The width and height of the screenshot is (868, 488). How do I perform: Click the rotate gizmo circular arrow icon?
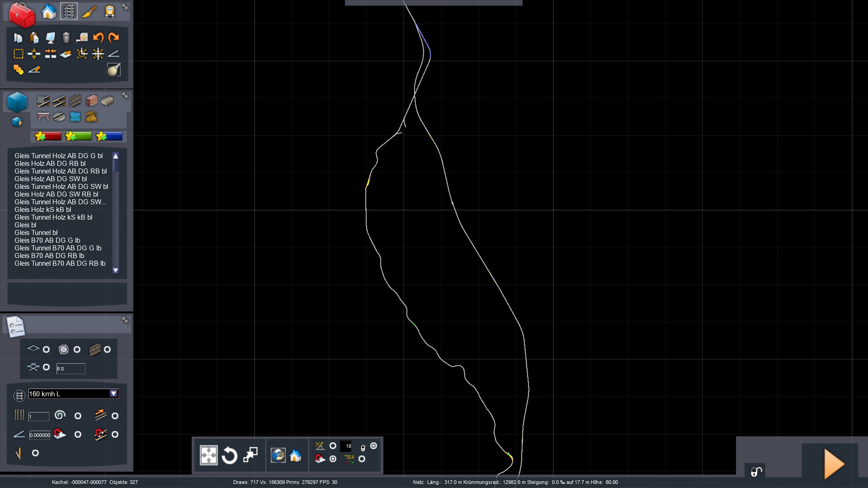[229, 455]
